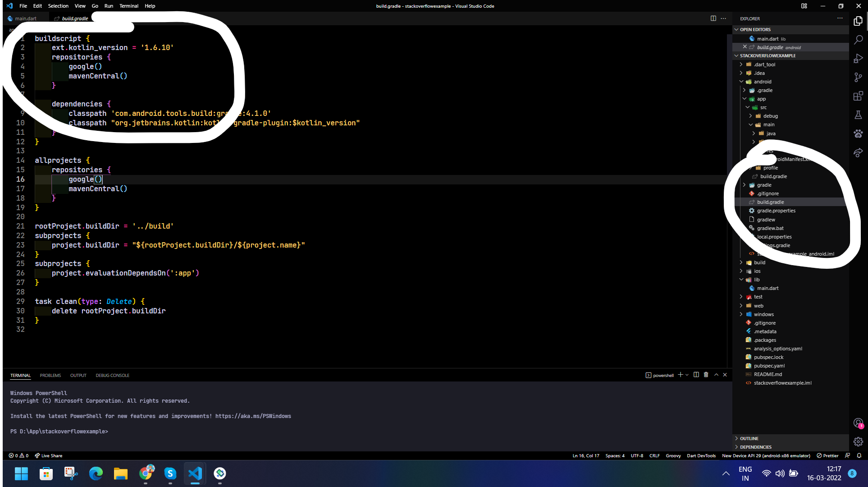Change CRLF end of line sequence

(654, 455)
